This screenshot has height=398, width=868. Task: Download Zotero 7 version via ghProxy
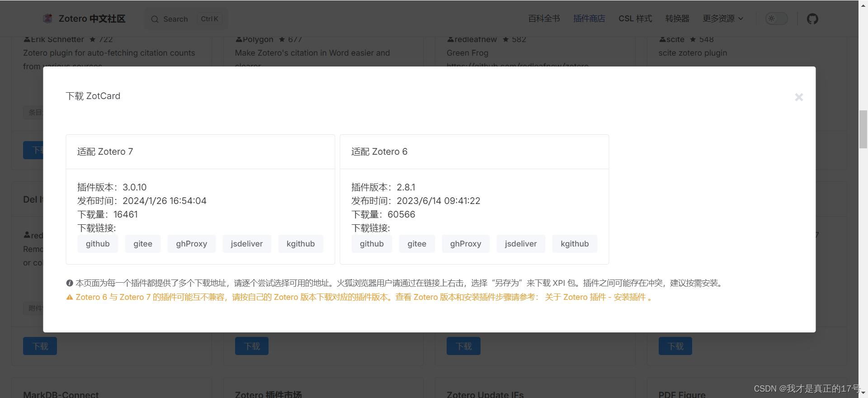(192, 244)
